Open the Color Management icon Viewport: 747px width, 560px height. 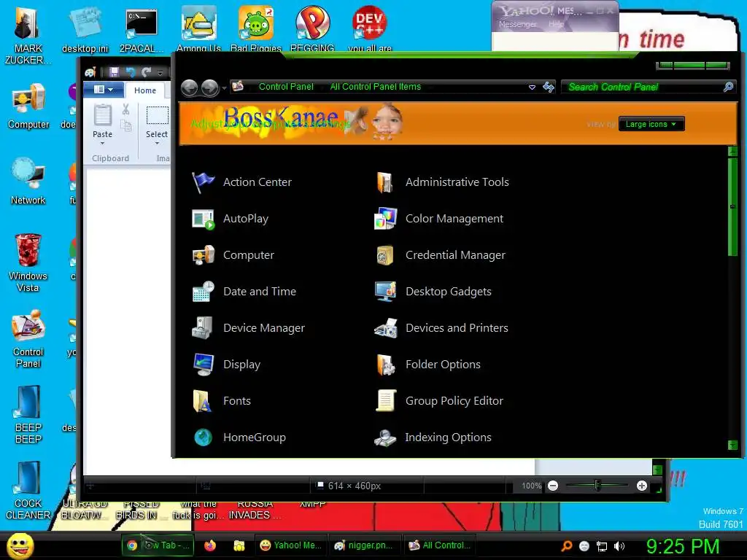coord(385,219)
